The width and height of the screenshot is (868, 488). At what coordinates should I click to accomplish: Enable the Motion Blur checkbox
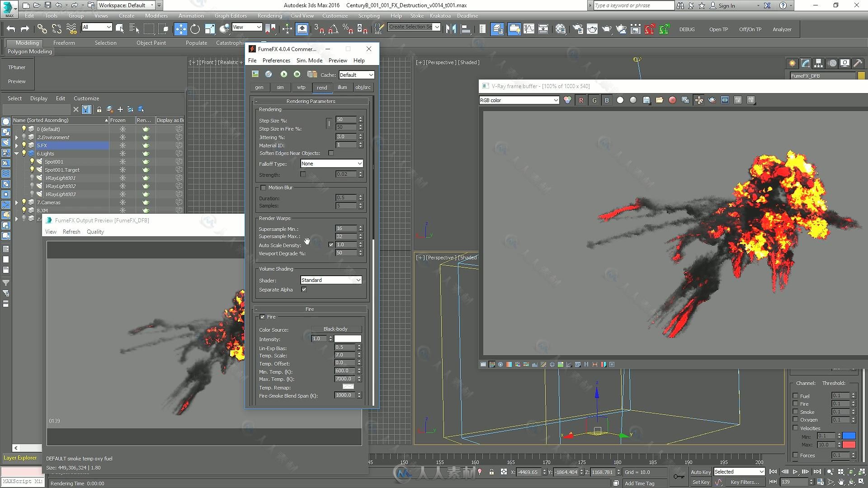(263, 188)
